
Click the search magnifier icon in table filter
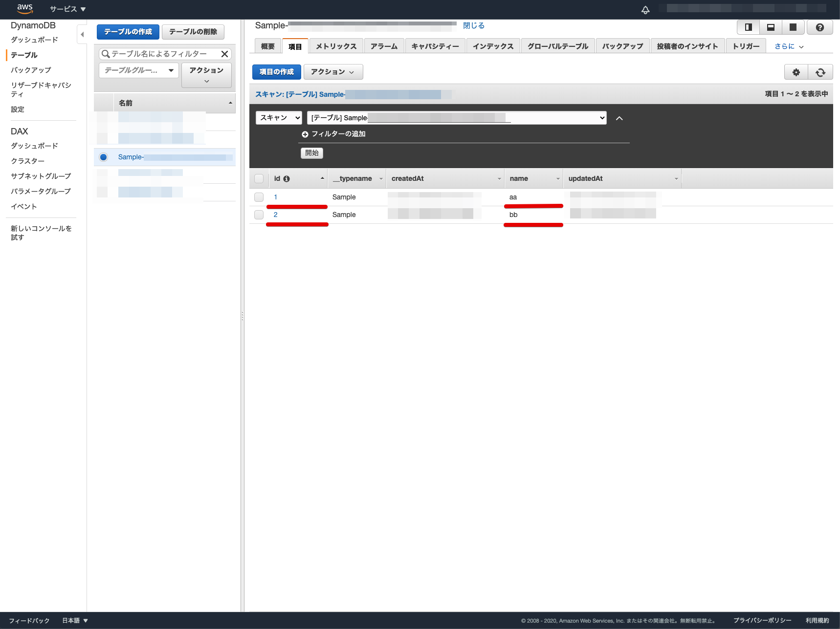pos(105,54)
